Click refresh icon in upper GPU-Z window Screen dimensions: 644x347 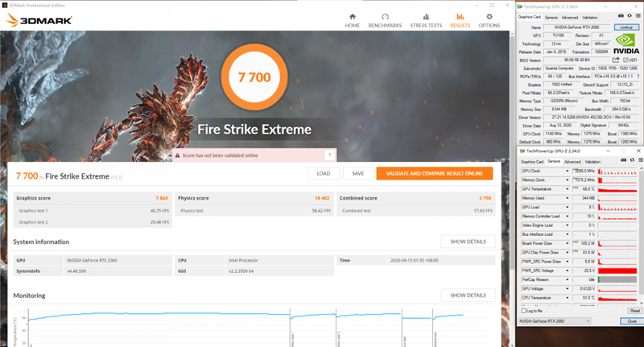click(x=630, y=16)
